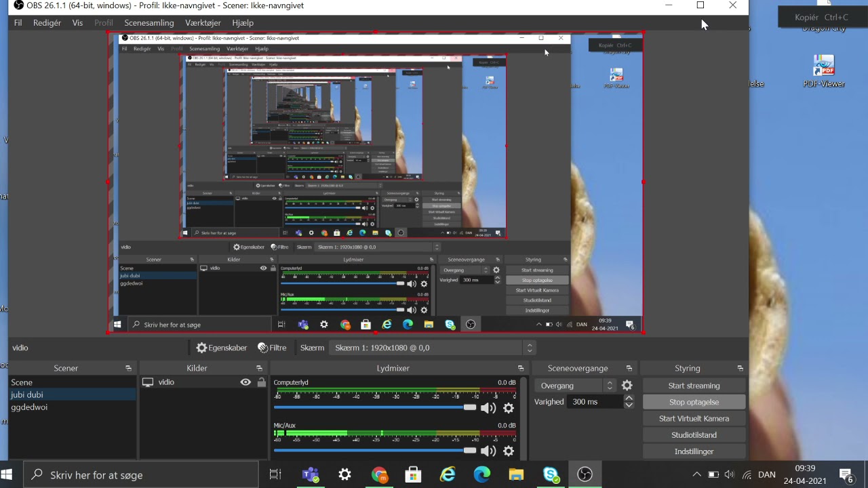Click Start Virtuelt Kamera

click(694, 418)
